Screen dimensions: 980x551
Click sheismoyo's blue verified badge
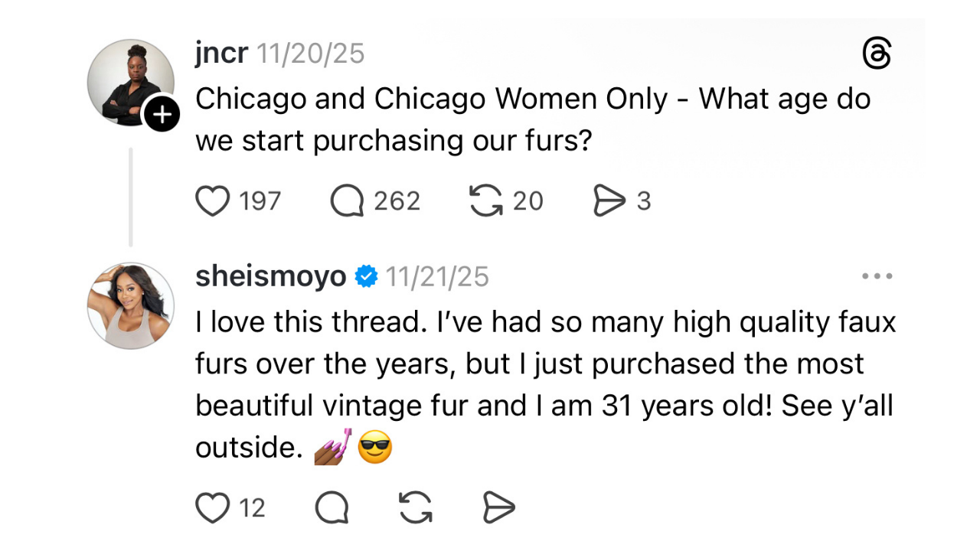pos(367,276)
